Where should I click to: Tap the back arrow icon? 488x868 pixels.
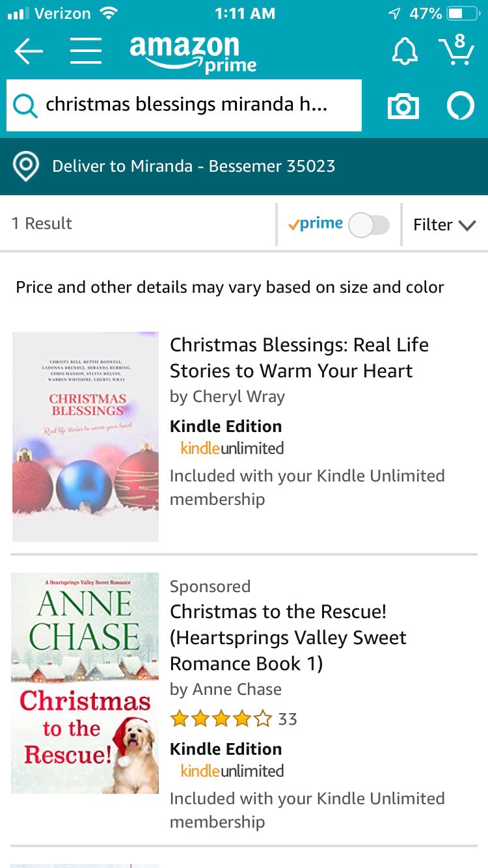(x=29, y=51)
